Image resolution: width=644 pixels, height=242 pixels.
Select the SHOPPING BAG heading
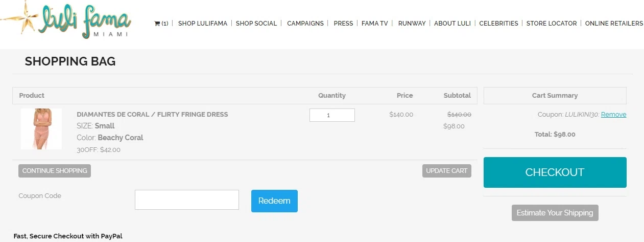70,62
